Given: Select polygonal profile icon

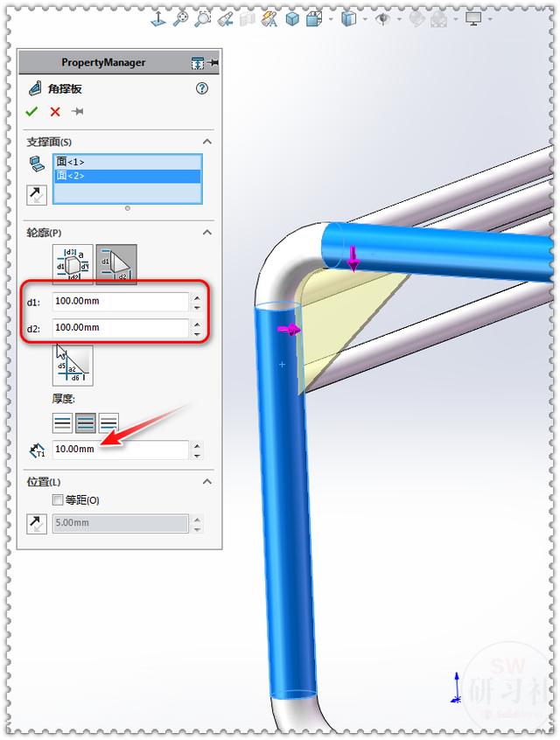Looking at the screenshot, I should [73, 264].
